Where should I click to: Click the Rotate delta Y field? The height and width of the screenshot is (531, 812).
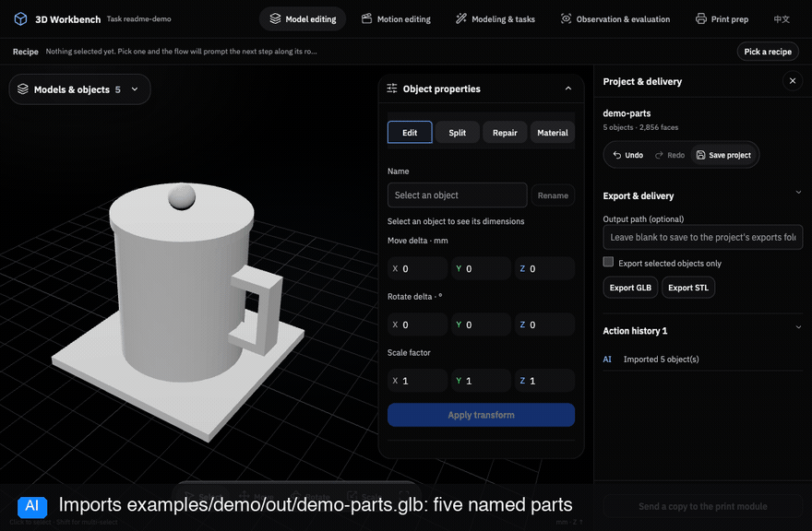(x=481, y=324)
